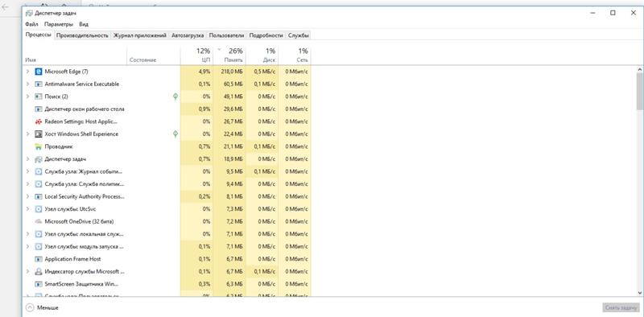The height and width of the screenshot is (317, 644).
Task: Switch to the Подробности tab
Action: (x=266, y=35)
